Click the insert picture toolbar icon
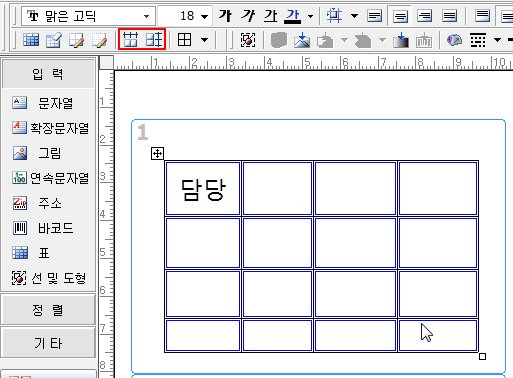Screen dimensions: 513x378 302,40
